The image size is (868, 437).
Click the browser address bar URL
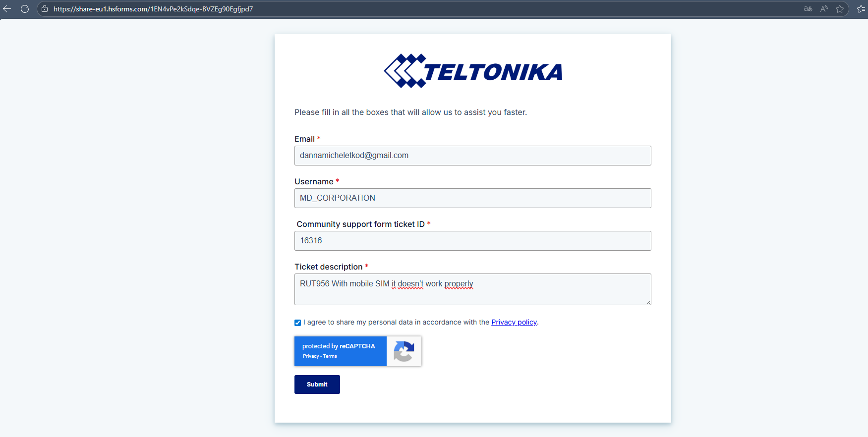(153, 9)
